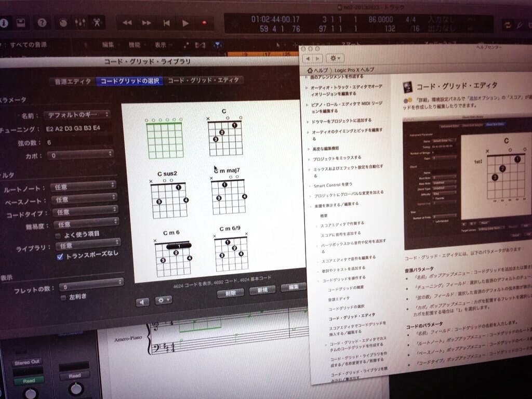Open the 名前 popup menu
This screenshot has width=532, height=399.
(77, 114)
